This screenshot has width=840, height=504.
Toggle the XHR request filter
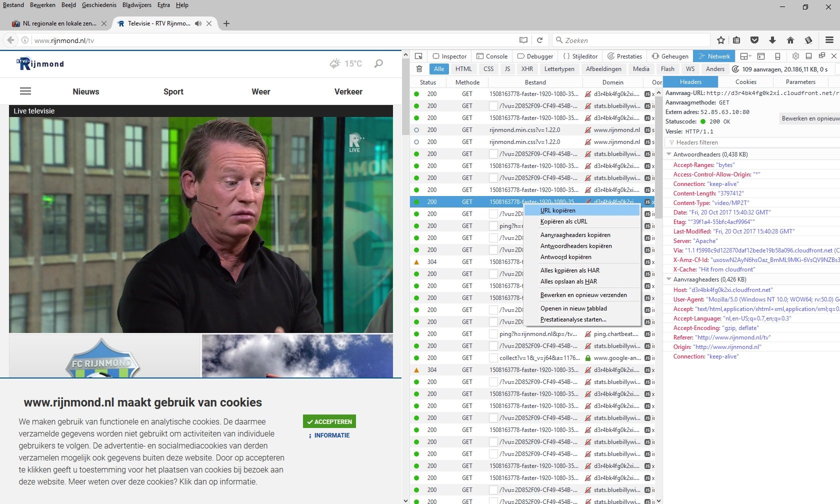[527, 69]
